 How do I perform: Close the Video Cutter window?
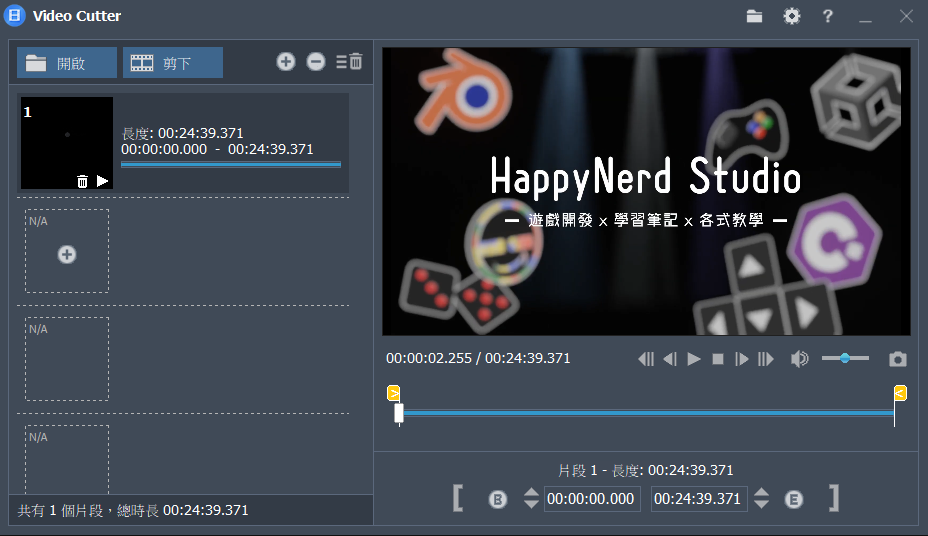pos(906,16)
